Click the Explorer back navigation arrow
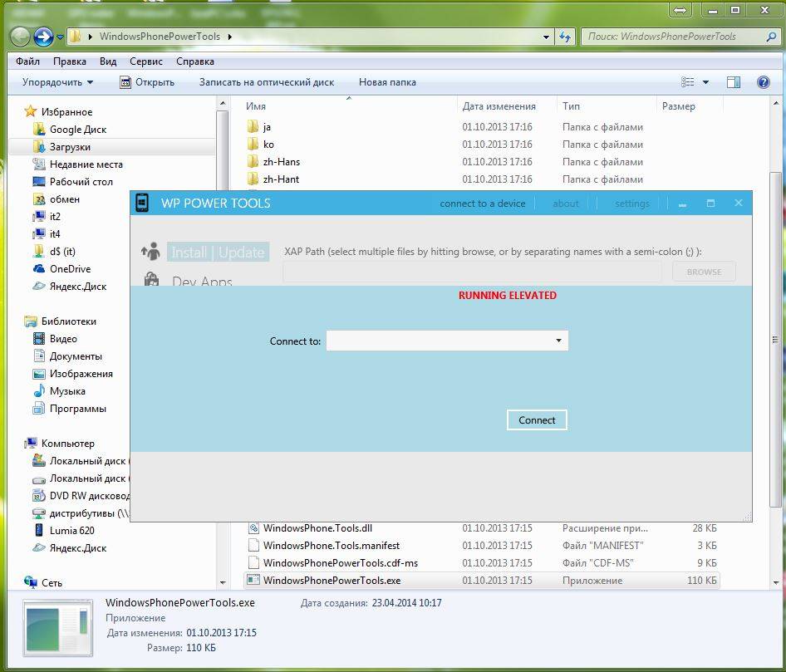786x672 pixels. click(21, 37)
